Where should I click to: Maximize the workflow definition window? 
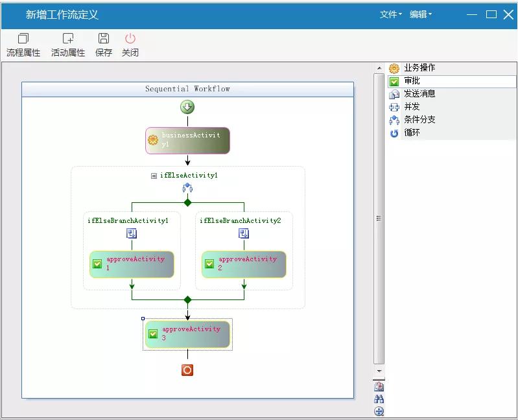(491, 14)
